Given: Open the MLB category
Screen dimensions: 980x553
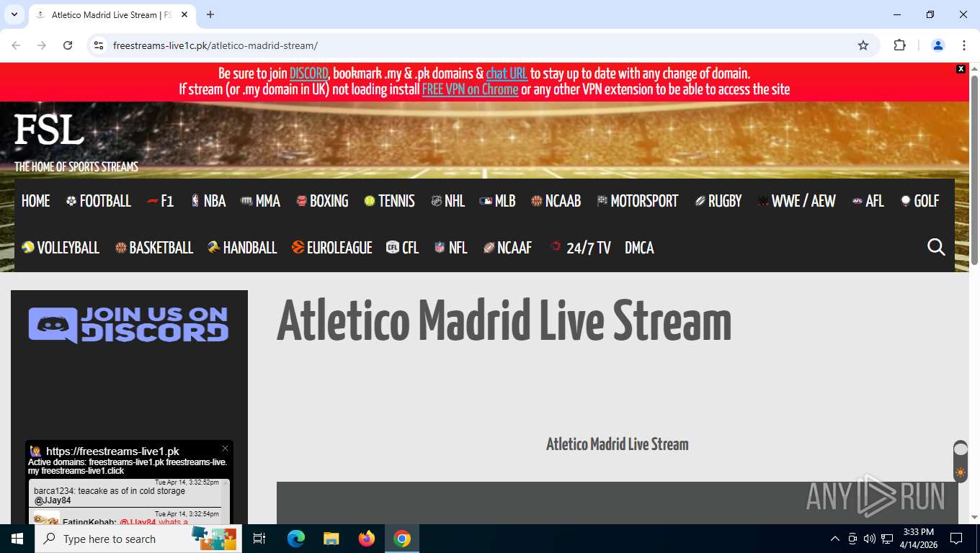Looking at the screenshot, I should [497, 202].
